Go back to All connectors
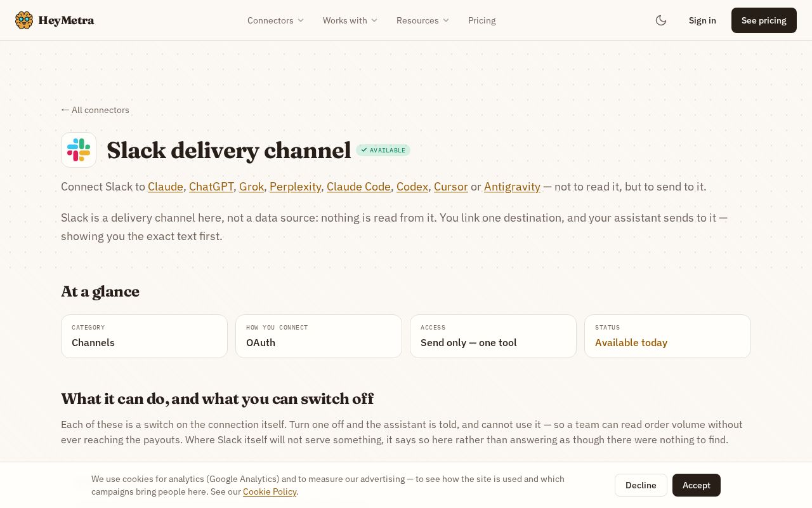This screenshot has width=812, height=508. [95, 110]
